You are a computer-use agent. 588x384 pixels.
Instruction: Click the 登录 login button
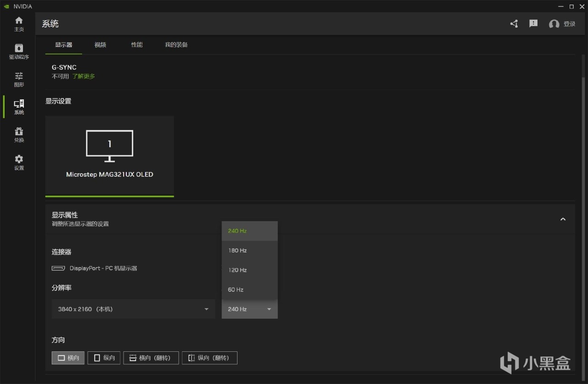[570, 24]
